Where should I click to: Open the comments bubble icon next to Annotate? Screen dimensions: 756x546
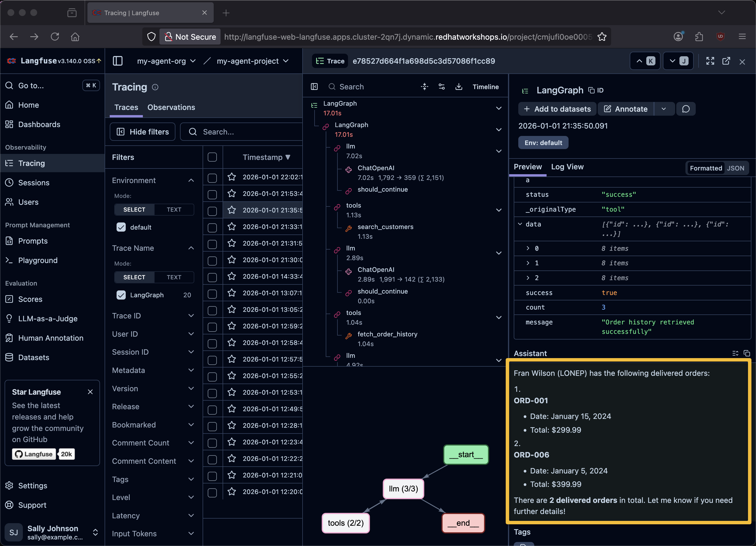[686, 109]
